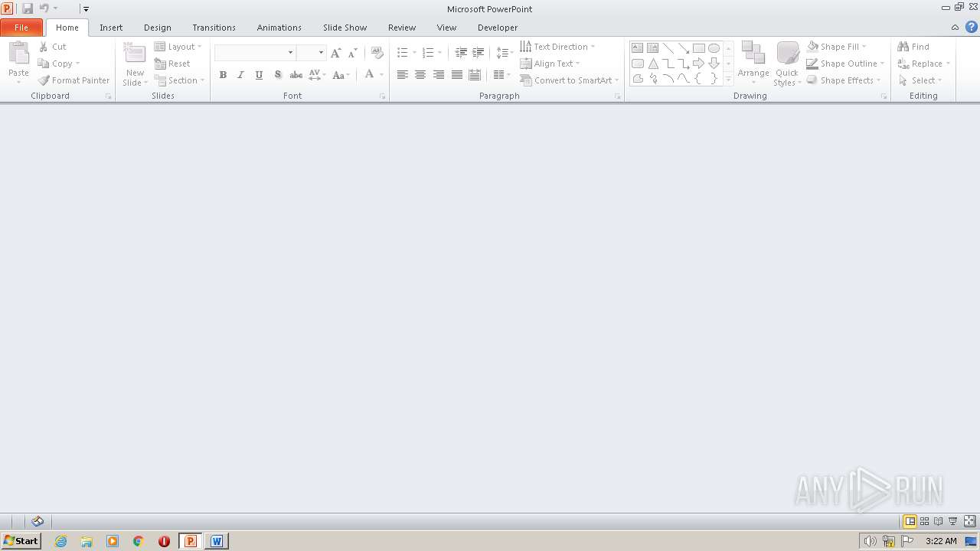980x551 pixels.
Task: Toggle text Shadow formatting
Action: (277, 75)
